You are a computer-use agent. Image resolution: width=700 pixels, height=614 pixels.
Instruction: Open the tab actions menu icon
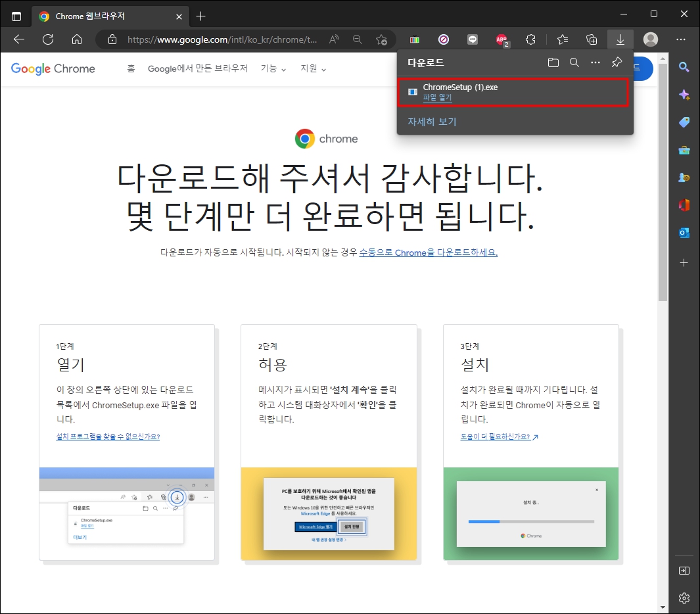coord(16,16)
